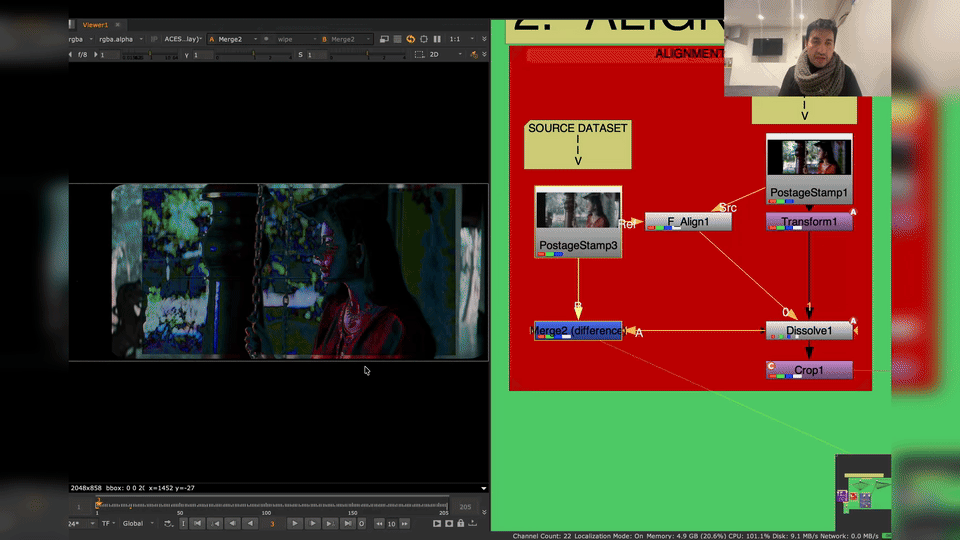This screenshot has height=540, width=960.
Task: Open the 1:1 zoom level dropdown
Action: coord(462,39)
